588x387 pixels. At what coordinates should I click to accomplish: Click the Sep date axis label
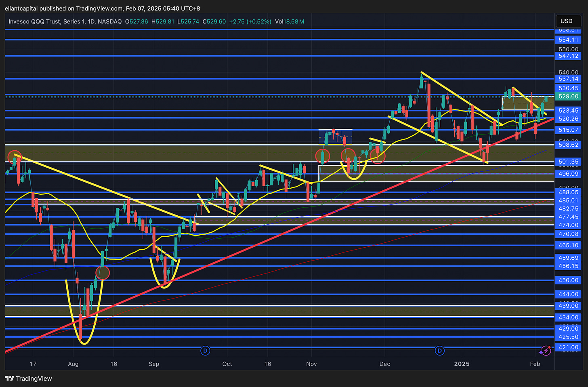(x=154, y=364)
